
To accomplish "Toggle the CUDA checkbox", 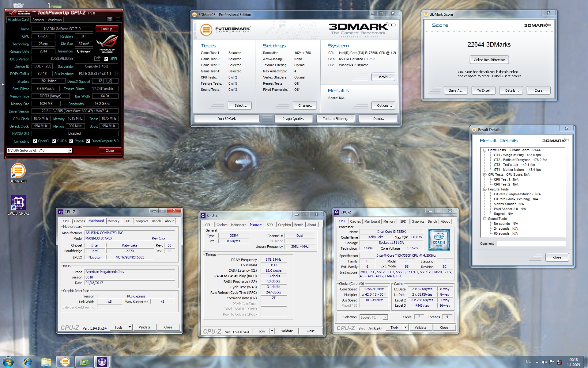I will pyautogui.click(x=54, y=141).
